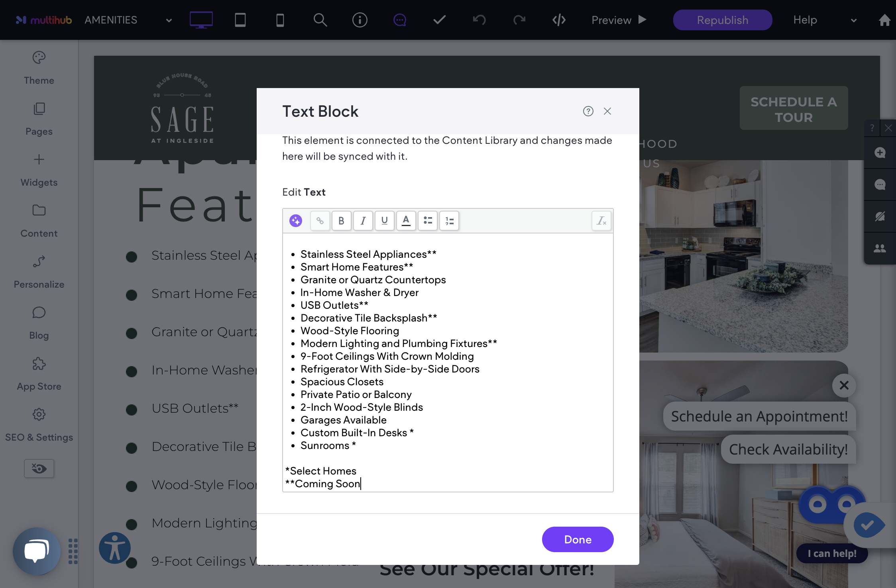The height and width of the screenshot is (588, 896).
Task: Switch to desktop view
Action: [x=201, y=20]
